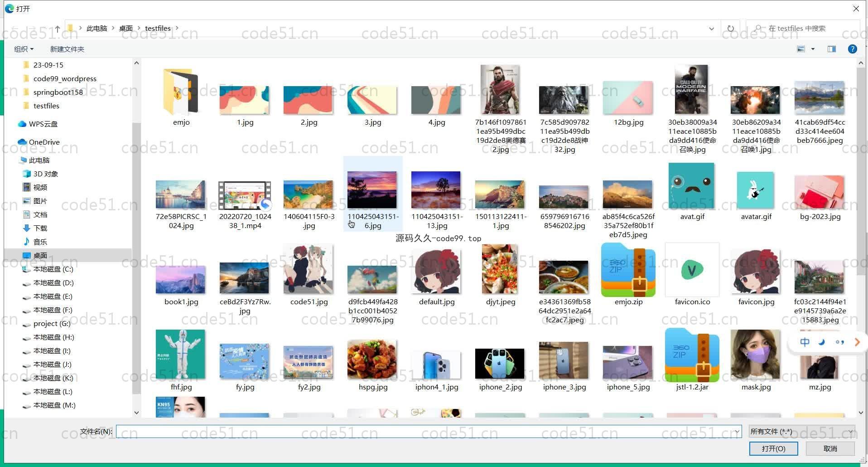Select the djyt.jpeg food thumbnail
Viewport: 868px width, 467px height.
click(500, 269)
